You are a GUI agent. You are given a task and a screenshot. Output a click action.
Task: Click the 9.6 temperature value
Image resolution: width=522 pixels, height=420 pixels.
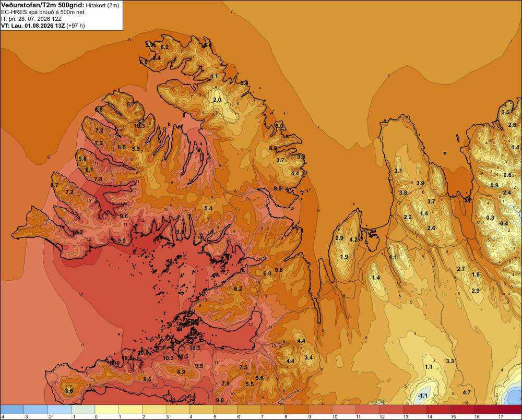(x=124, y=216)
